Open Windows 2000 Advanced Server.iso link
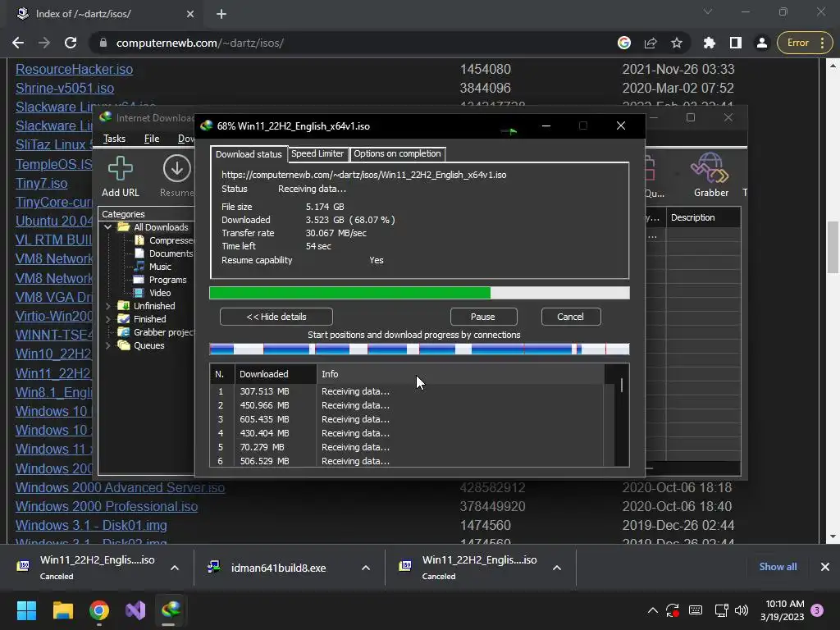 (x=120, y=487)
